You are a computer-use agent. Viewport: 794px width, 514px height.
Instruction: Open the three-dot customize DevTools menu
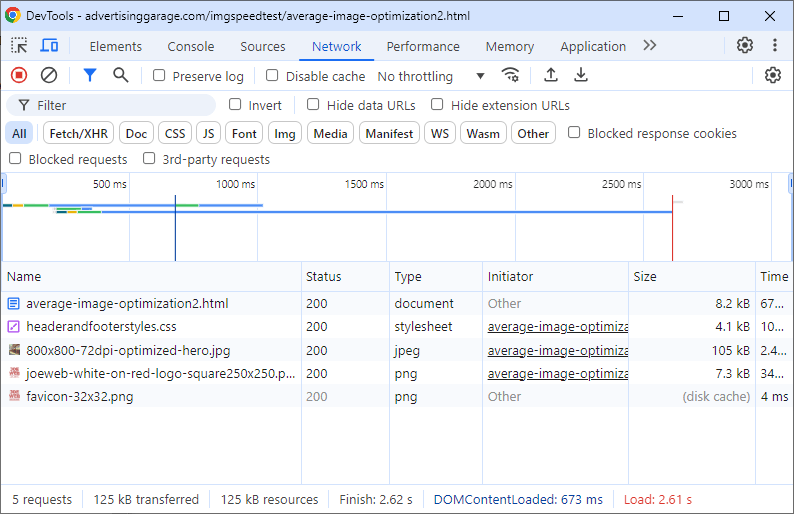[775, 46]
